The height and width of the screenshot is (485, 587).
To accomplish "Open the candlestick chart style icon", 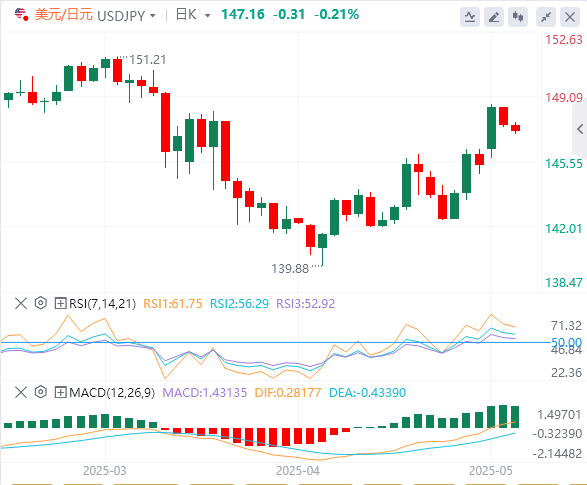I will (518, 17).
